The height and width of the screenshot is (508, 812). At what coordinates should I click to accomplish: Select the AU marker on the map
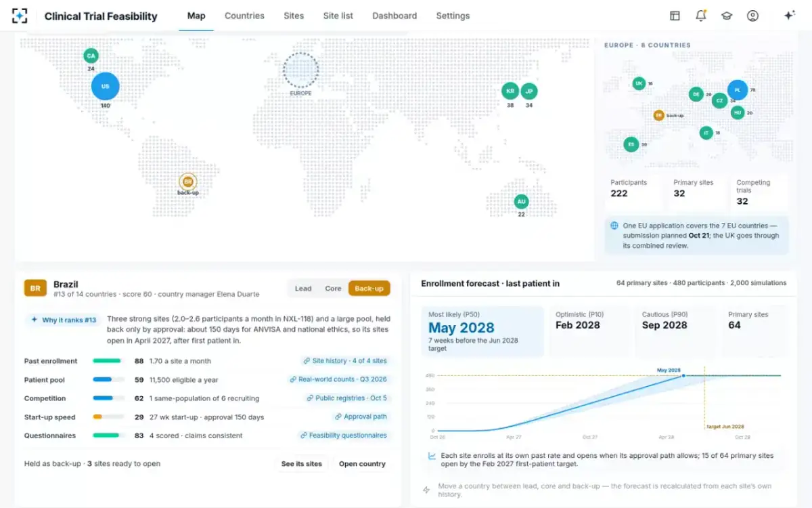click(x=521, y=202)
